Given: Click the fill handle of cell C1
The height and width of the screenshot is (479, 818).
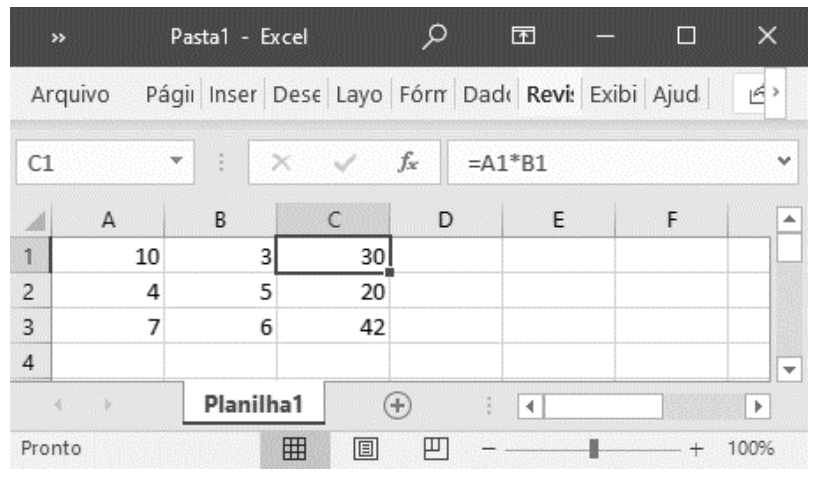Looking at the screenshot, I should point(390,272).
